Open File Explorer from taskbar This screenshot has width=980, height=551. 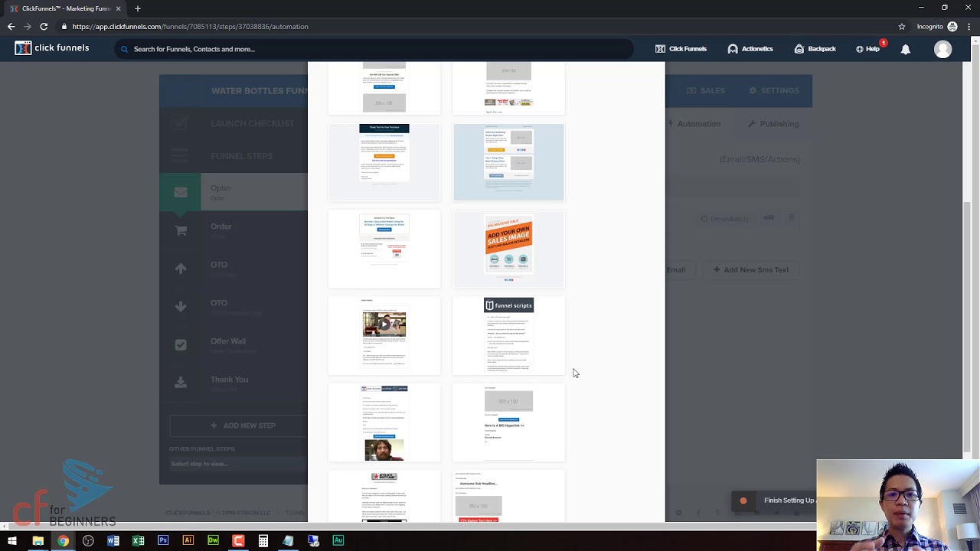38,541
